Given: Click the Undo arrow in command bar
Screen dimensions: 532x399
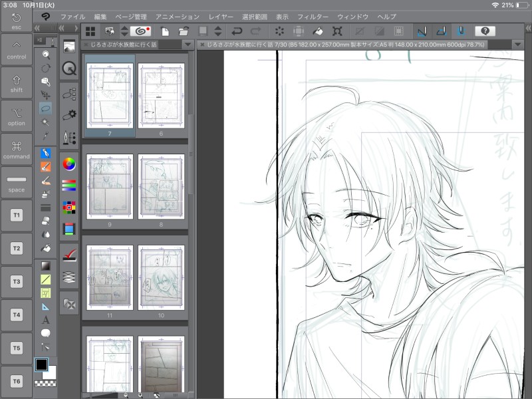Looking at the screenshot, I should (x=237, y=31).
